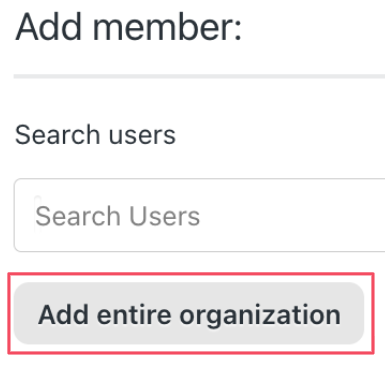Focus the Search Users input field
The height and width of the screenshot is (367, 385).
pyautogui.click(x=199, y=215)
